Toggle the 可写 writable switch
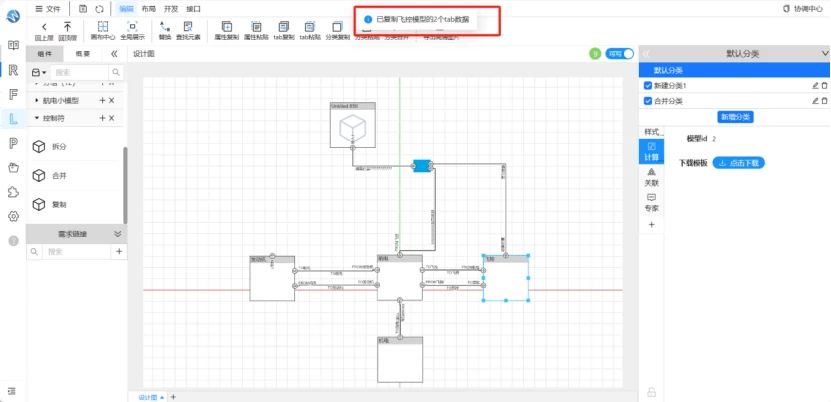831x402 pixels. click(x=620, y=53)
